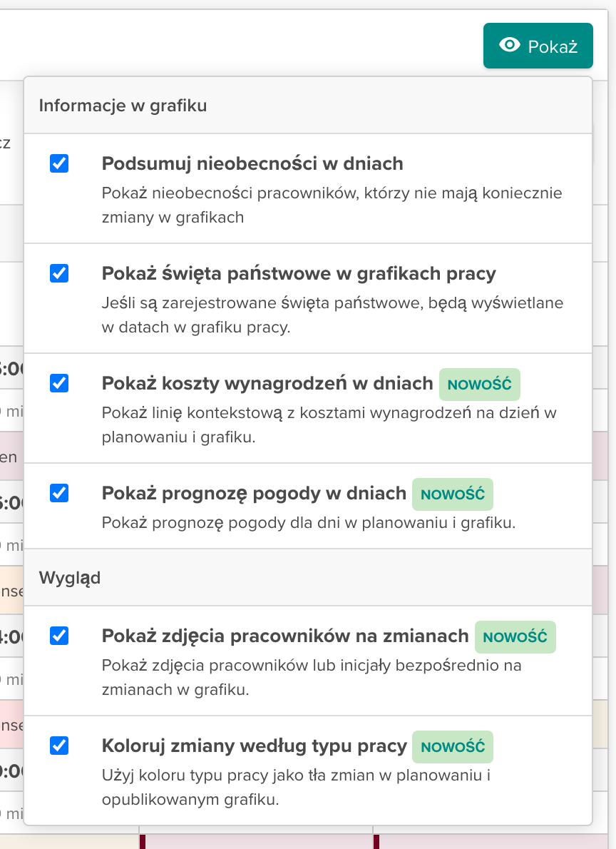Click the NOWOŚĆ badge beside prognoza pogody
The height and width of the screenshot is (849, 616).
coord(453,494)
